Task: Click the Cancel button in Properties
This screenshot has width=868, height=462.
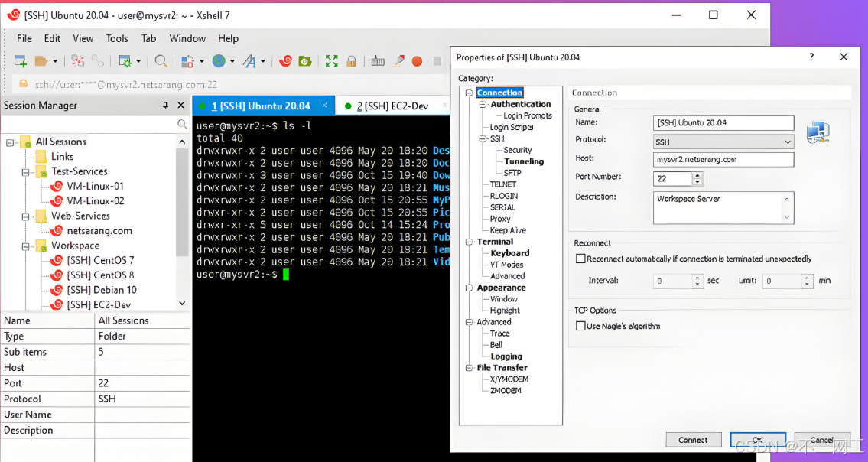Action: pyautogui.click(x=822, y=440)
